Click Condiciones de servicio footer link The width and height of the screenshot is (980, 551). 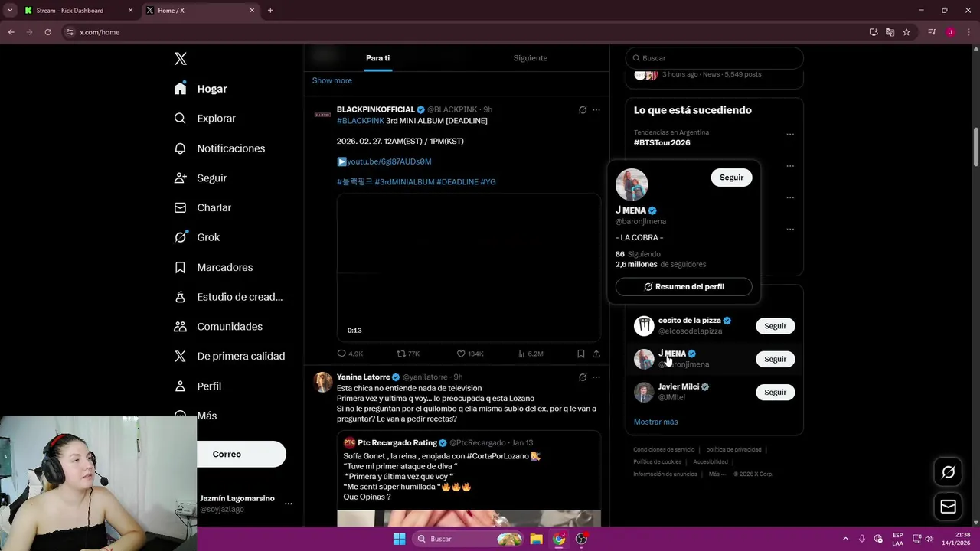[664, 450]
